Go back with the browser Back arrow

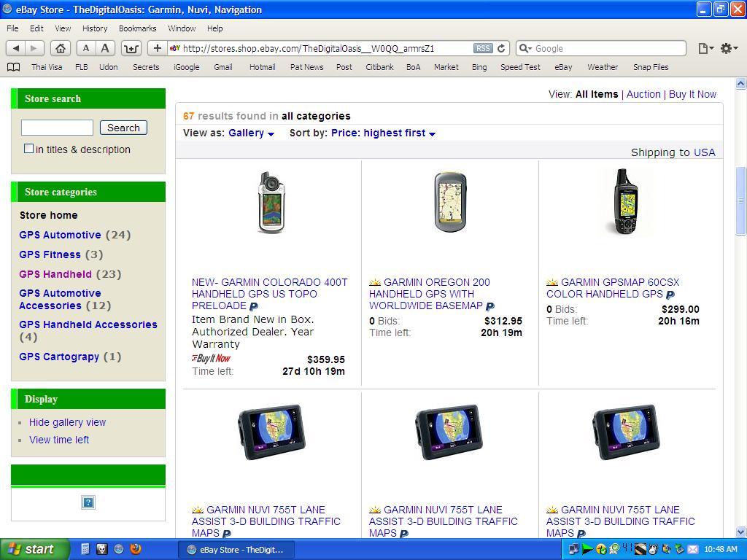click(16, 48)
